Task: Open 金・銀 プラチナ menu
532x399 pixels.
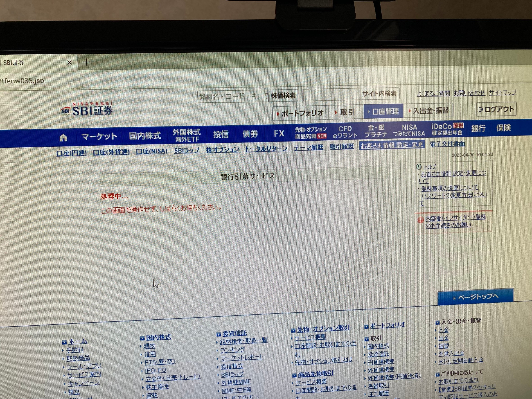Action: pyautogui.click(x=376, y=131)
